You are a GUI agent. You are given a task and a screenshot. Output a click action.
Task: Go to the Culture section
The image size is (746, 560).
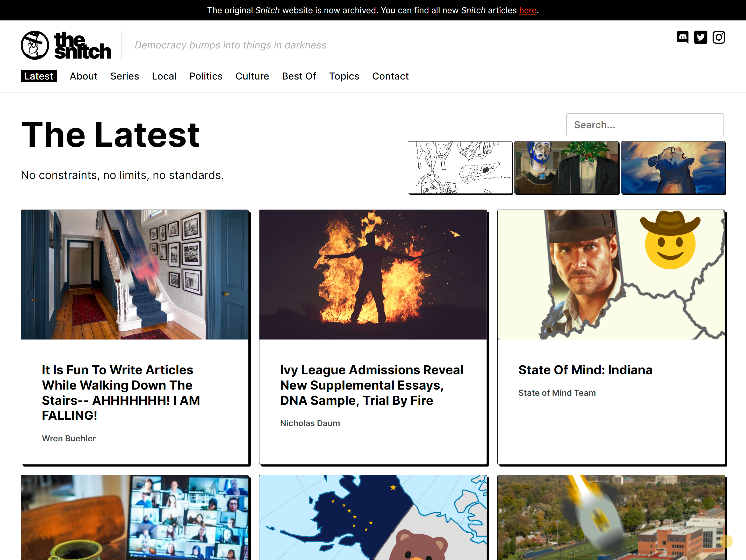(252, 76)
